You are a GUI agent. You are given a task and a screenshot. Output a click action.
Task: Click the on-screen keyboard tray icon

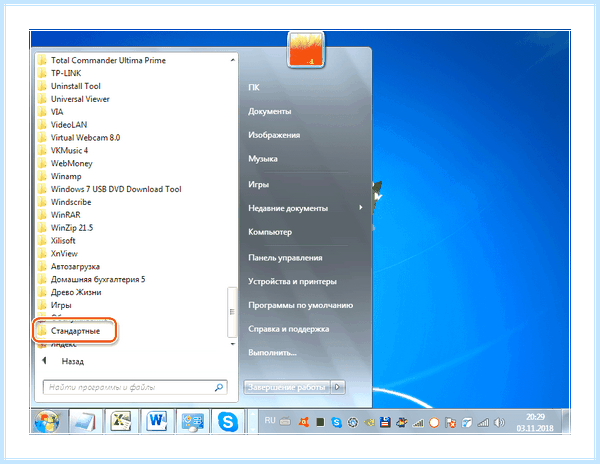285,422
